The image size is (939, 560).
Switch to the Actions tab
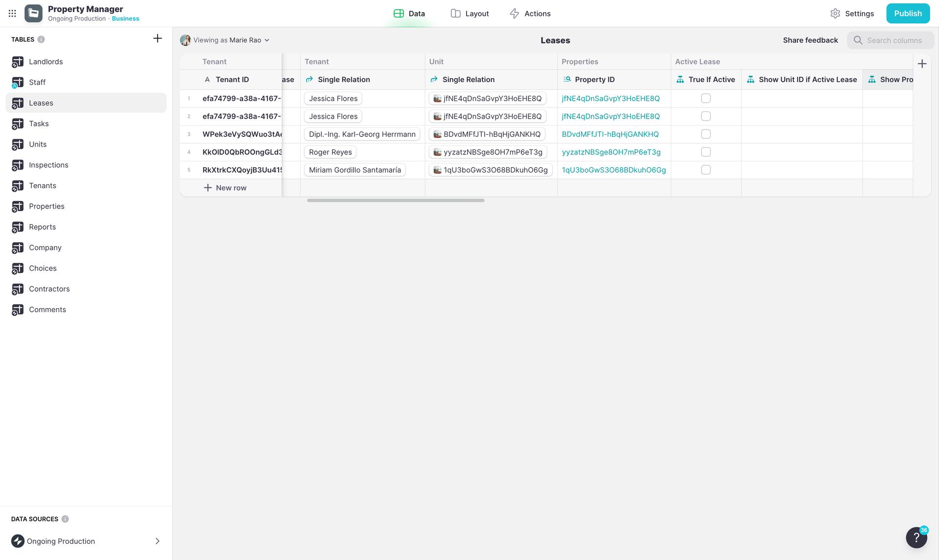pyautogui.click(x=530, y=14)
